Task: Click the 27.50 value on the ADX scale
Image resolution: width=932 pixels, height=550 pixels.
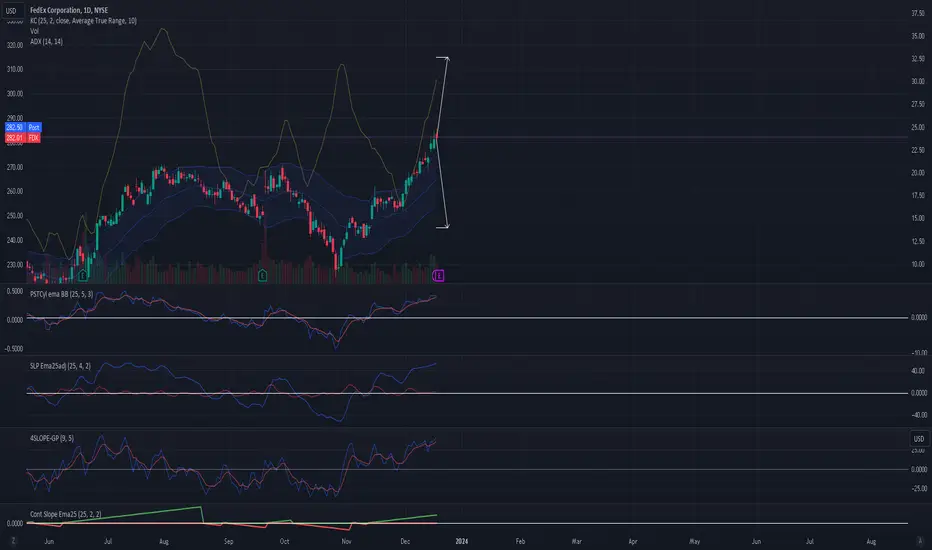Action: pyautogui.click(x=918, y=104)
